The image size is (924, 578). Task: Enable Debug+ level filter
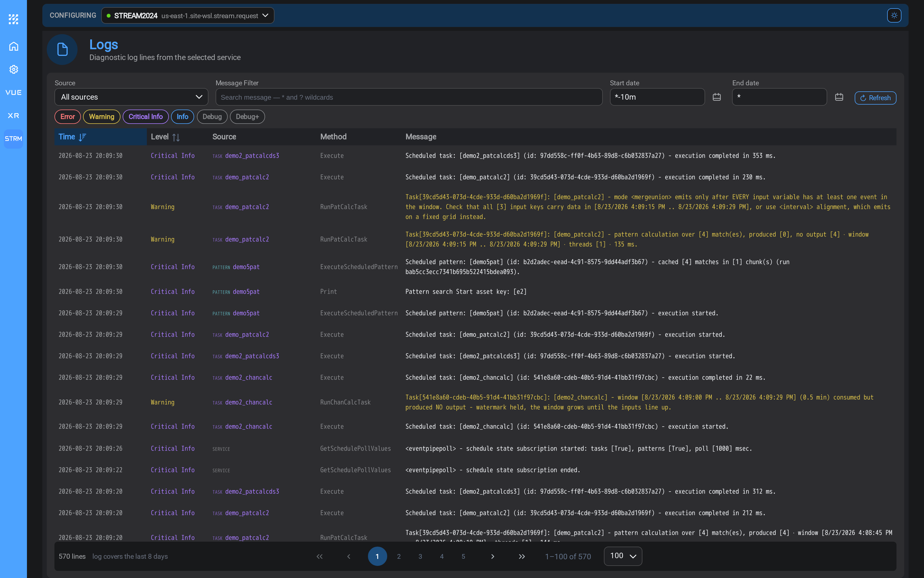pos(248,117)
